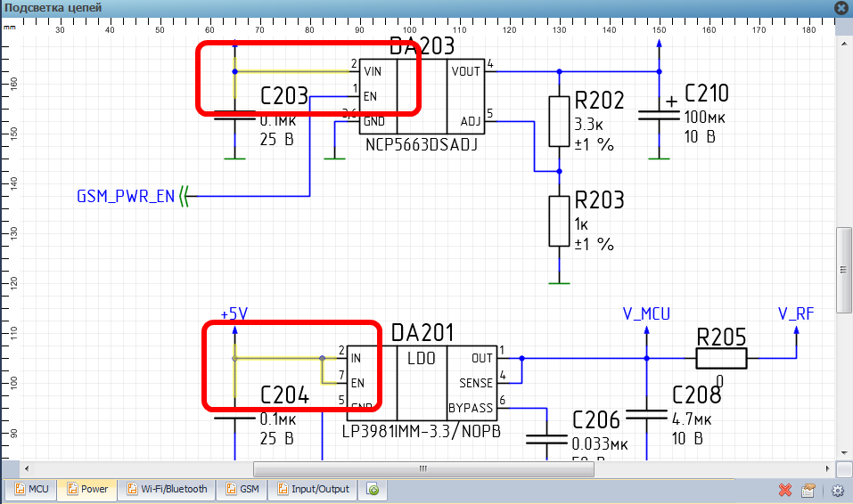Click the BYPASS pin of DA201

coord(471,408)
